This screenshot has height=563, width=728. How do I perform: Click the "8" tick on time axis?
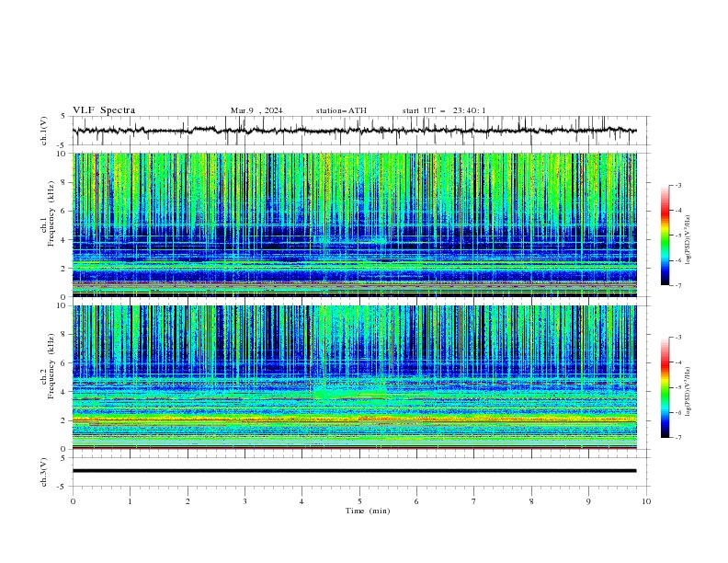[531, 501]
